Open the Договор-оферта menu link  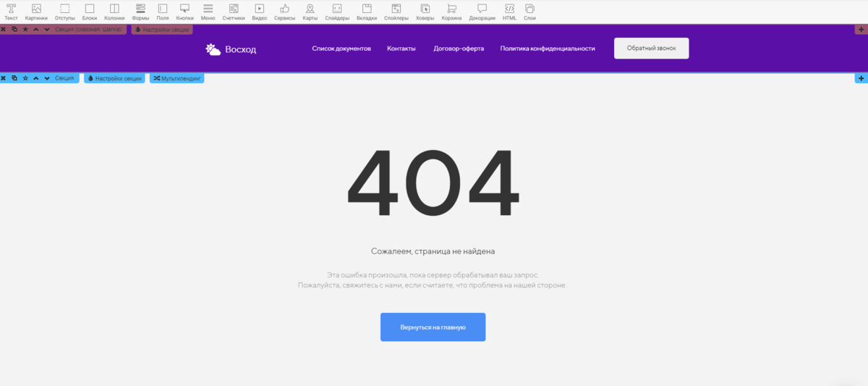(459, 49)
